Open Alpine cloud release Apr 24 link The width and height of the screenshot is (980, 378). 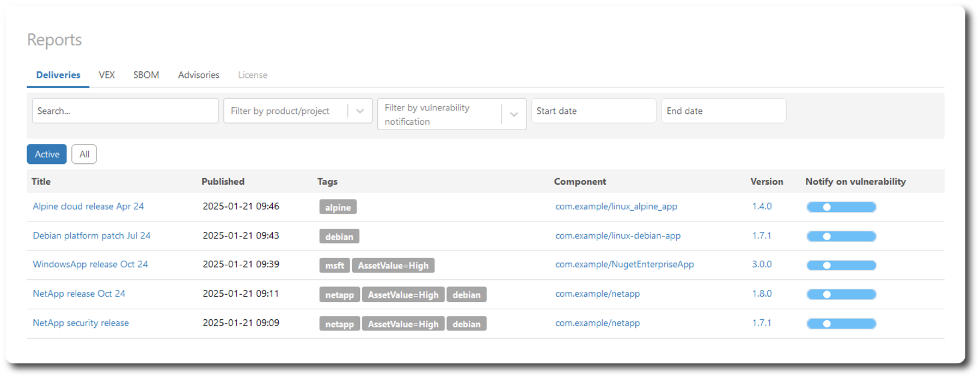(88, 206)
